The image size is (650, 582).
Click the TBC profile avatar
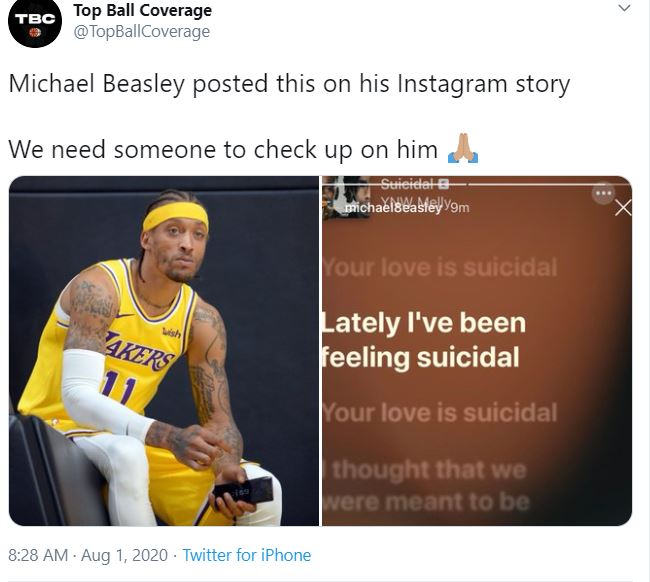tap(36, 22)
